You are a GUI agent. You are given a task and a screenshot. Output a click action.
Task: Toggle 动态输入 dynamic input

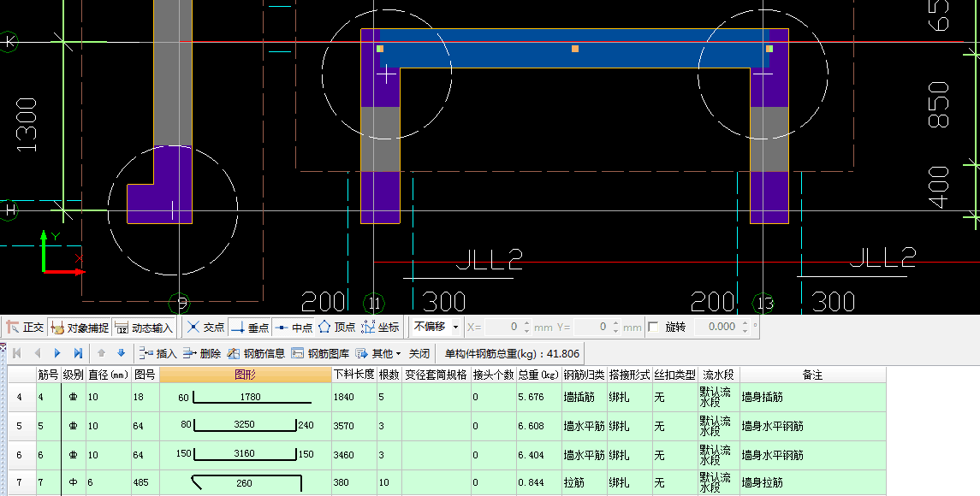145,328
